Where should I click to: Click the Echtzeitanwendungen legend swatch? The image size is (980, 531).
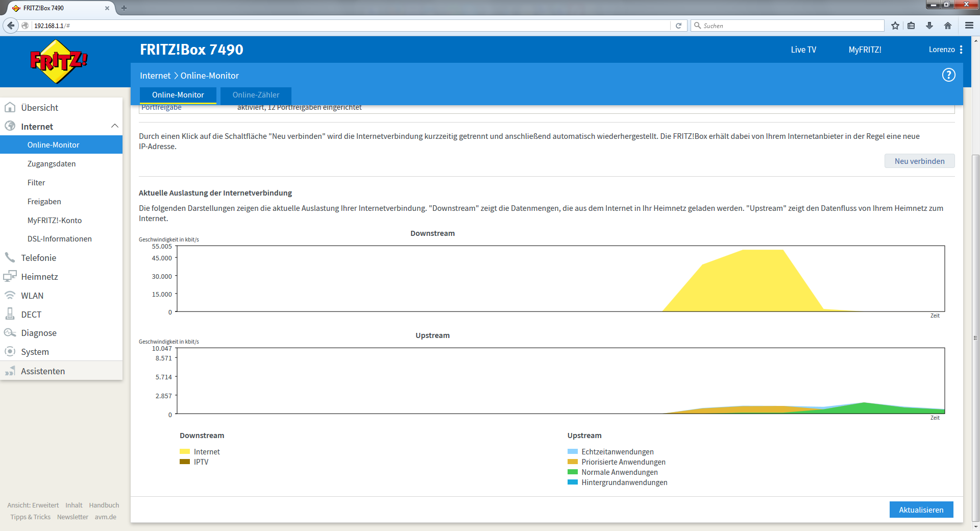pos(573,451)
